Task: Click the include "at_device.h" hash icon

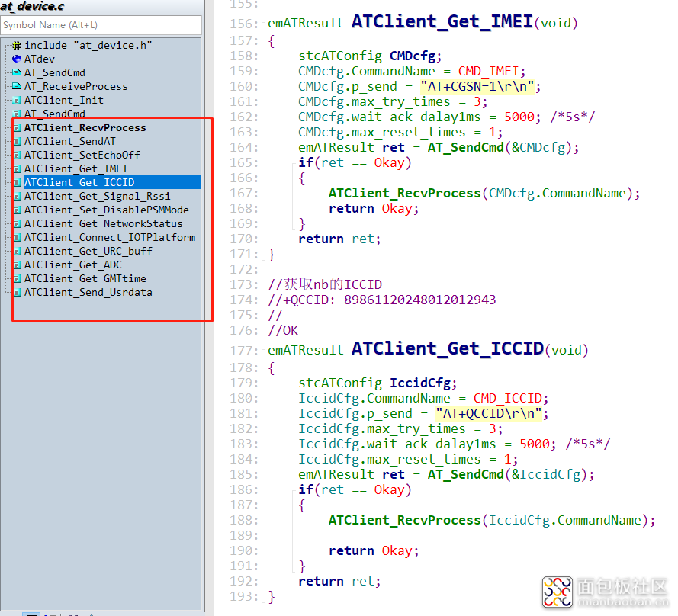Action: coord(17,46)
